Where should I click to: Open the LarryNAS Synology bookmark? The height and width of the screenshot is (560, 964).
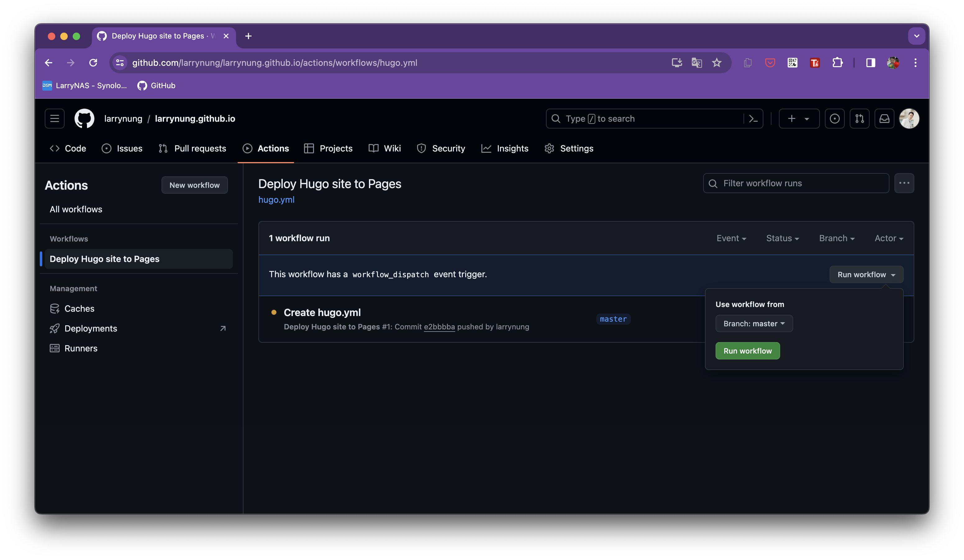(84, 86)
